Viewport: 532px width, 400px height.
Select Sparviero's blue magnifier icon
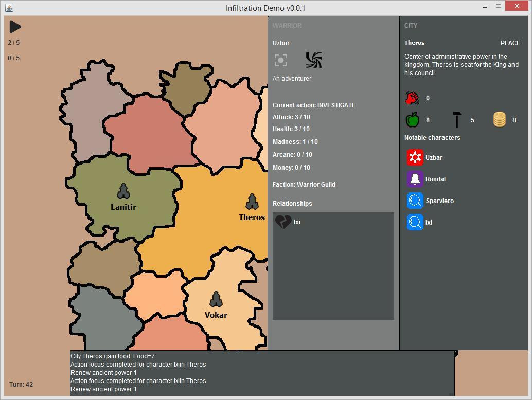pyautogui.click(x=415, y=201)
